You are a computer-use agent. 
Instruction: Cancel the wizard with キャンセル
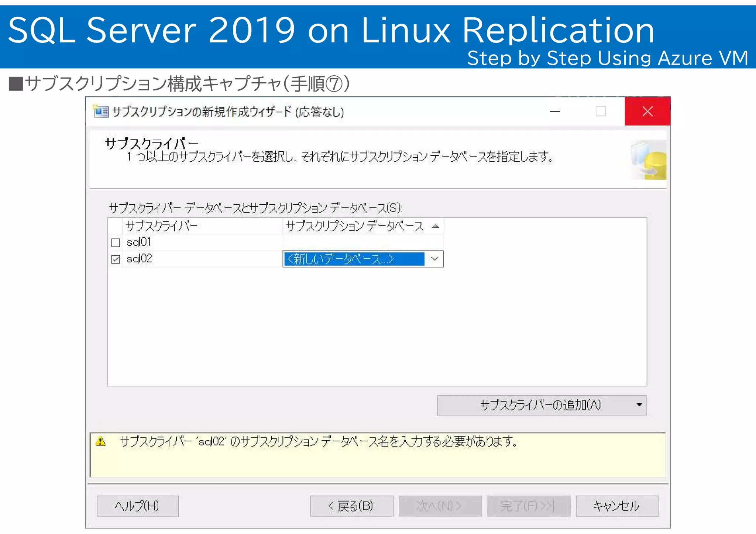click(617, 506)
